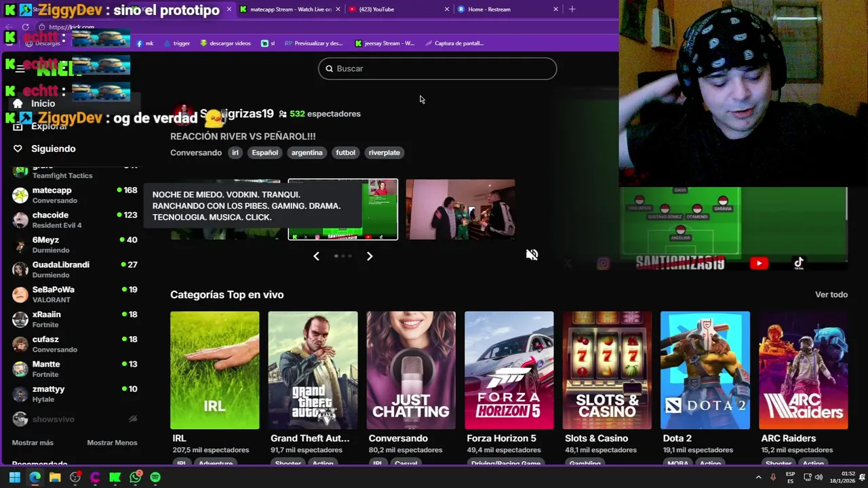The height and width of the screenshot is (488, 868).
Task: Open Forza Horizon 5 category card
Action: click(509, 370)
